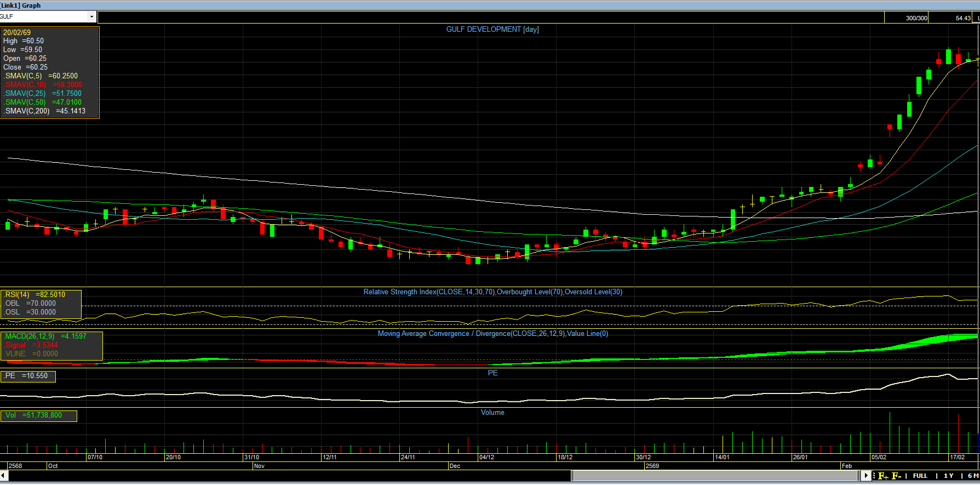Click the 07/10 date marker
Screen dimensions: 980x485
(x=95, y=457)
